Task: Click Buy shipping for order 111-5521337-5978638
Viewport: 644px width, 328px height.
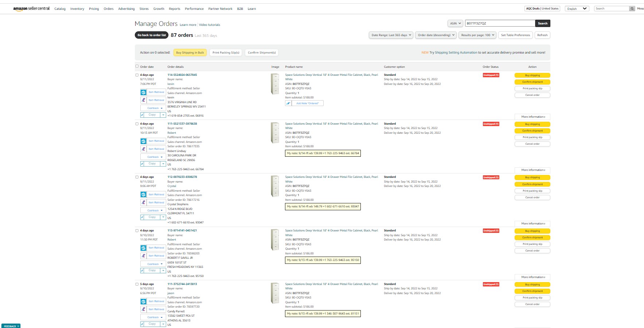Action: [x=532, y=124]
